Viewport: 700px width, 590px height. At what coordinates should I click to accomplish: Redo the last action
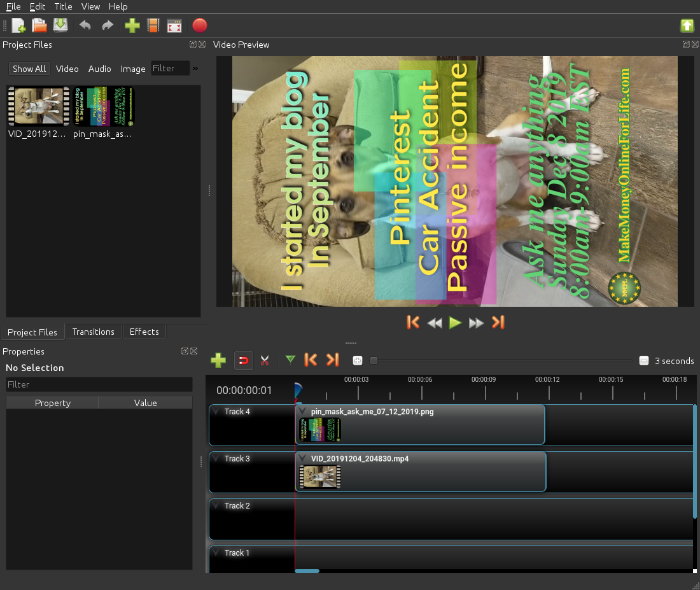pos(107,25)
